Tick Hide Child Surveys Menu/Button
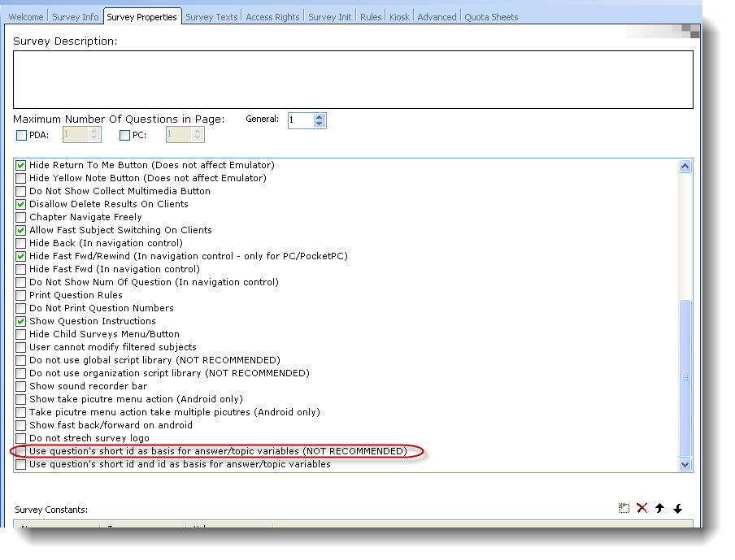 [x=20, y=334]
